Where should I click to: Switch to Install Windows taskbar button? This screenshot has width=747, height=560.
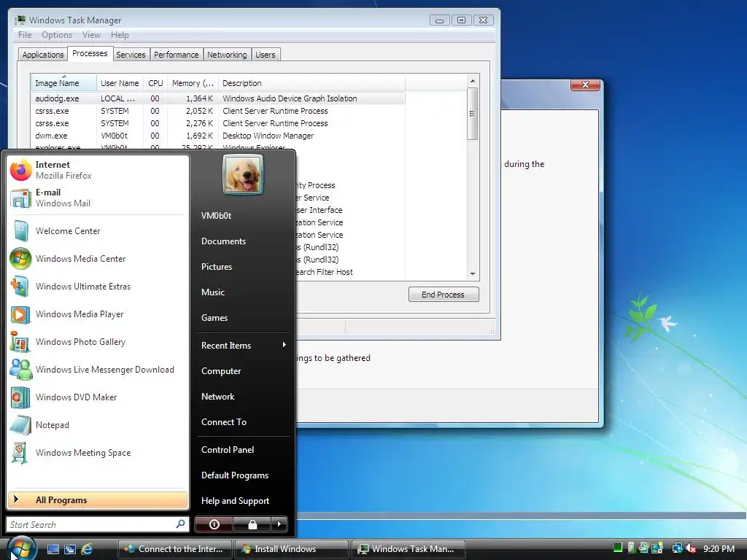click(291, 548)
